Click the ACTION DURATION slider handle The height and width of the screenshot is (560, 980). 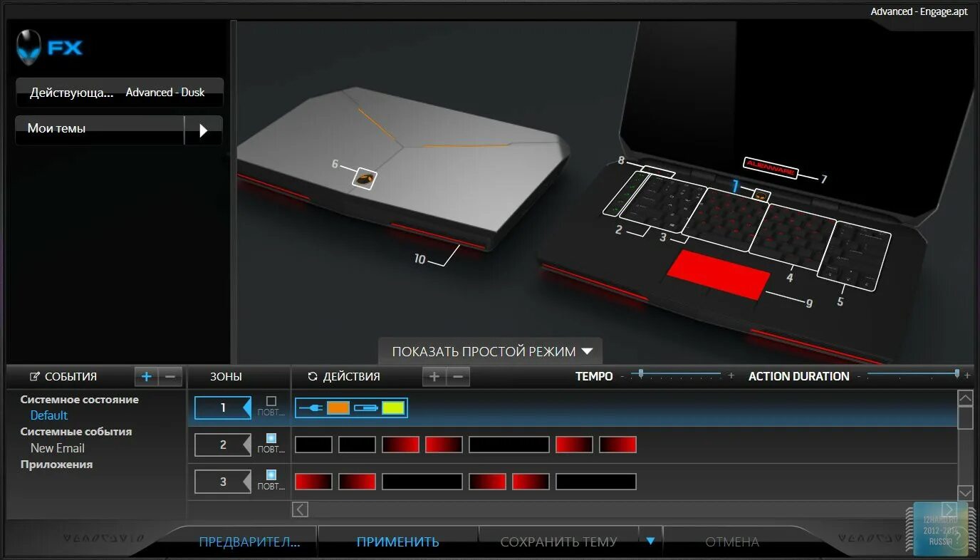click(x=957, y=373)
